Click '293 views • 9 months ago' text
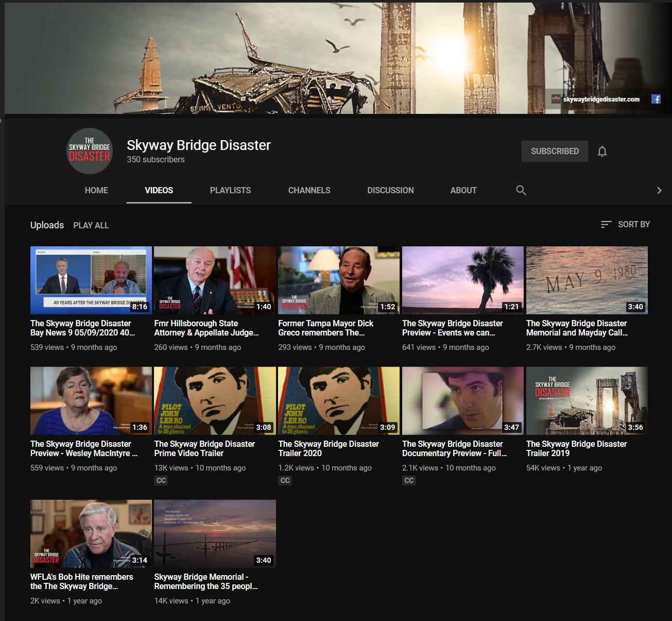Viewport: 672px width, 621px height. [321, 347]
